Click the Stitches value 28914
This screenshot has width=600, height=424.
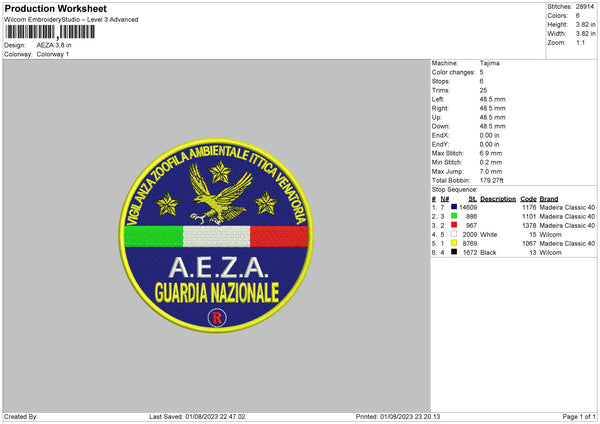(585, 7)
